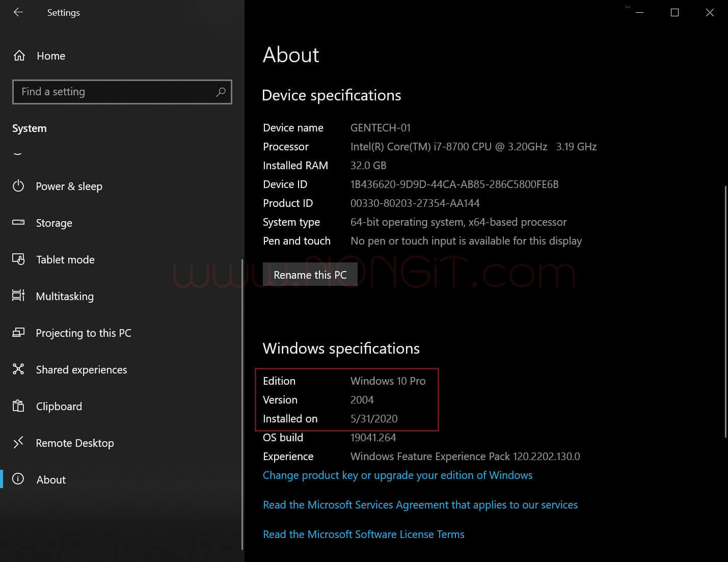The height and width of the screenshot is (562, 728).
Task: Click the Shared experiences icon
Action: (x=18, y=369)
